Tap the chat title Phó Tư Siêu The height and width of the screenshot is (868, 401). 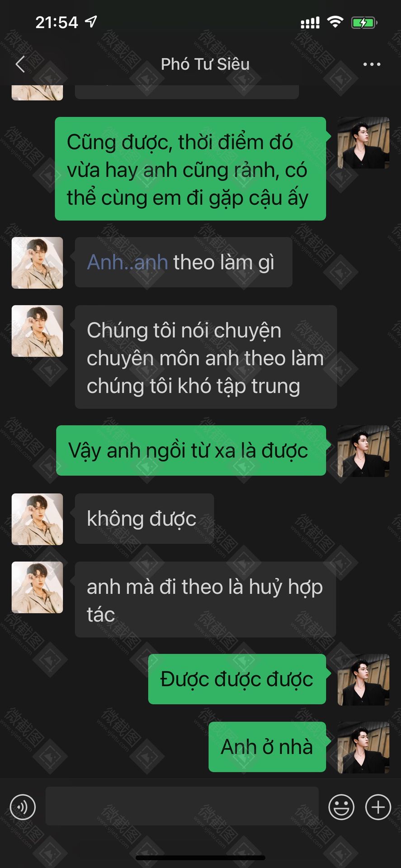pos(205,64)
